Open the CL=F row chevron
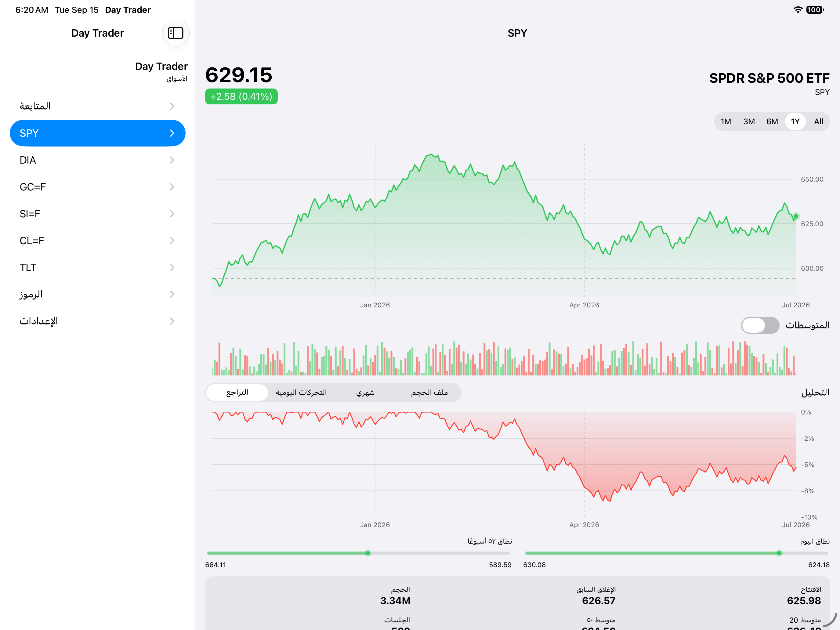Viewport: 840px width, 630px height. (x=172, y=241)
